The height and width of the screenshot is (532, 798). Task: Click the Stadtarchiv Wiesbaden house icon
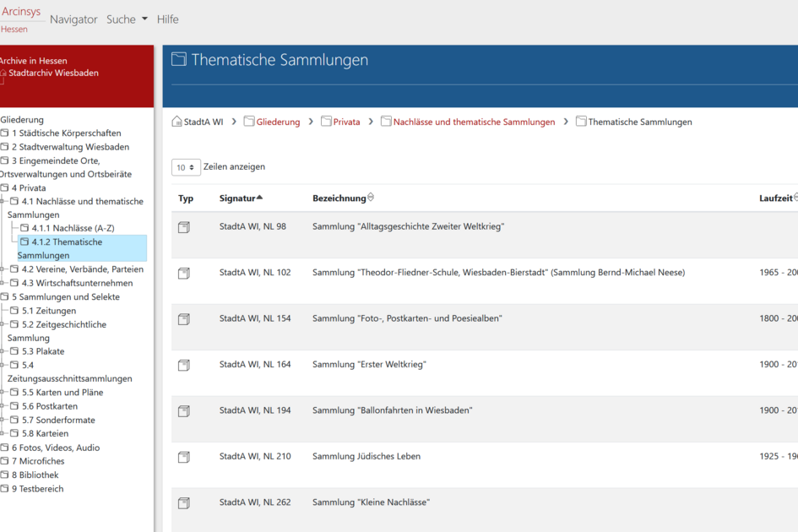point(3,73)
